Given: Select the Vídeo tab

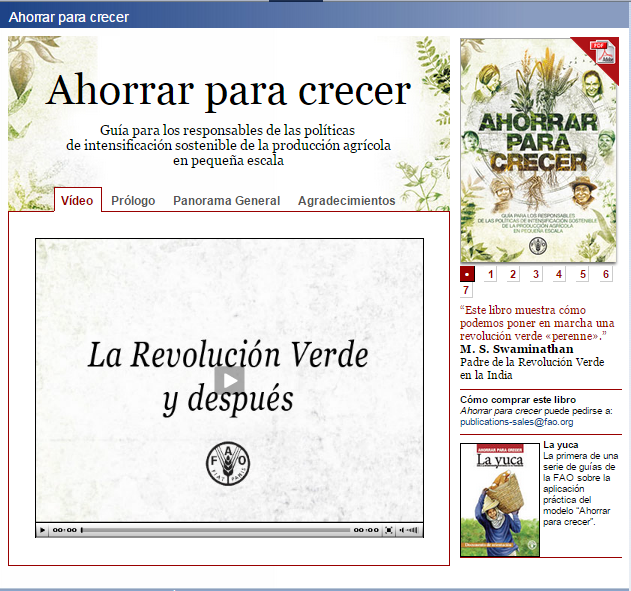Looking at the screenshot, I should (x=77, y=200).
